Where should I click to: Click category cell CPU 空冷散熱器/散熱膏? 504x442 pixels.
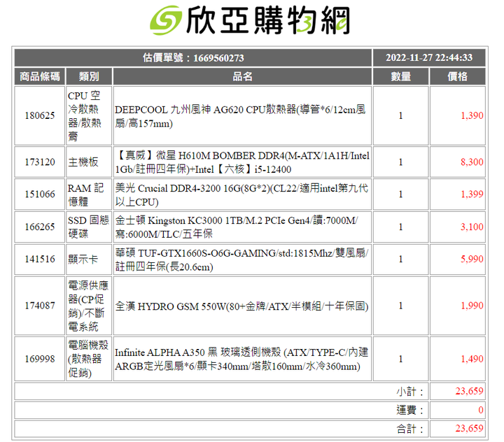89,115
